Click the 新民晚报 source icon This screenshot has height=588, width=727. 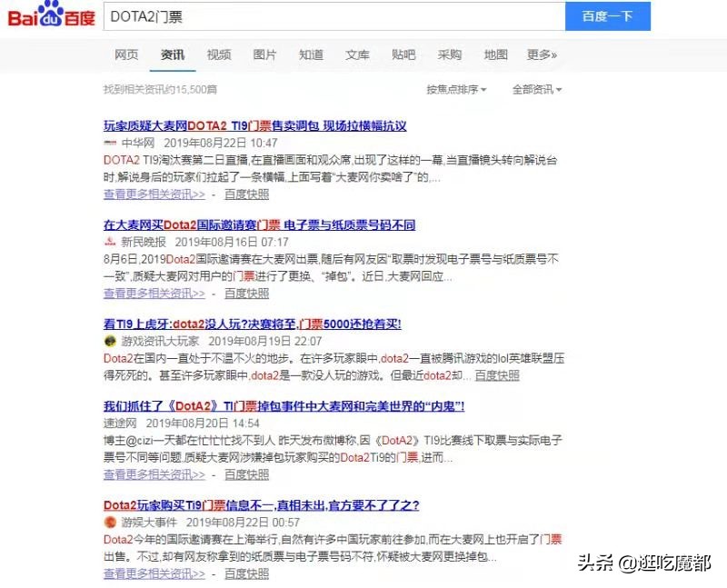(x=110, y=242)
